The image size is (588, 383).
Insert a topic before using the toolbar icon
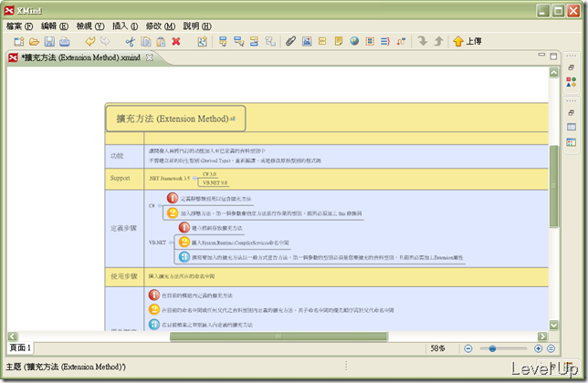[x=254, y=41]
